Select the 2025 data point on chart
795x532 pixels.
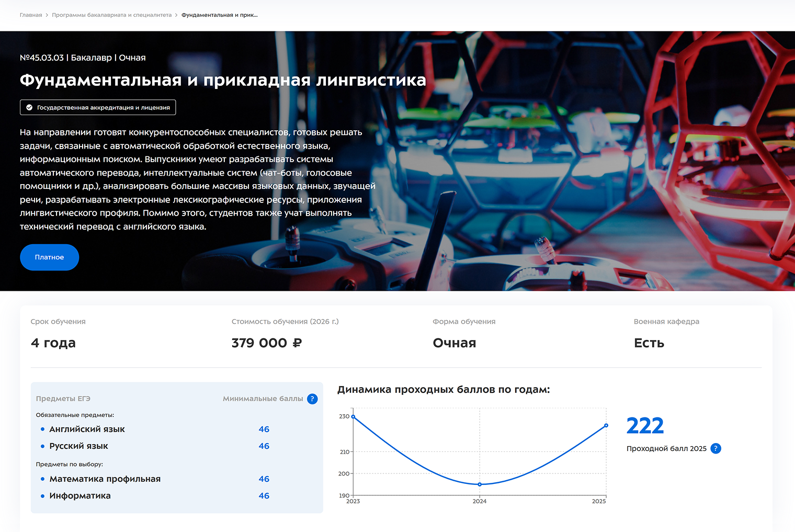606,425
